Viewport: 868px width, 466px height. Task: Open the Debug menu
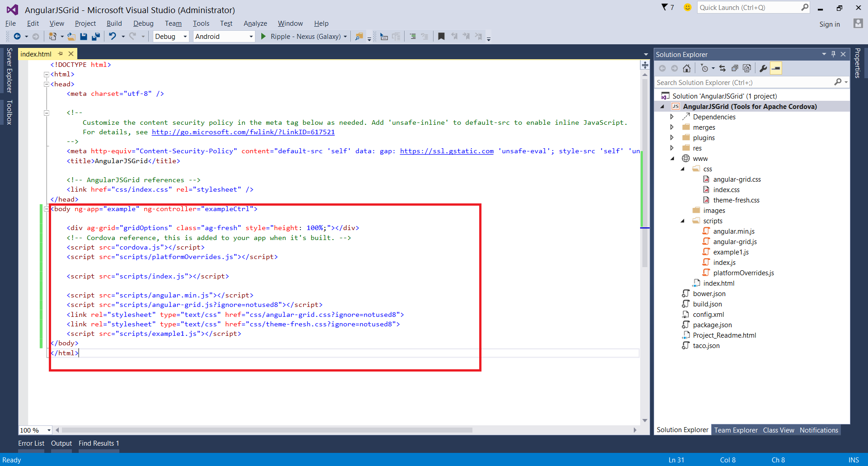(x=143, y=24)
